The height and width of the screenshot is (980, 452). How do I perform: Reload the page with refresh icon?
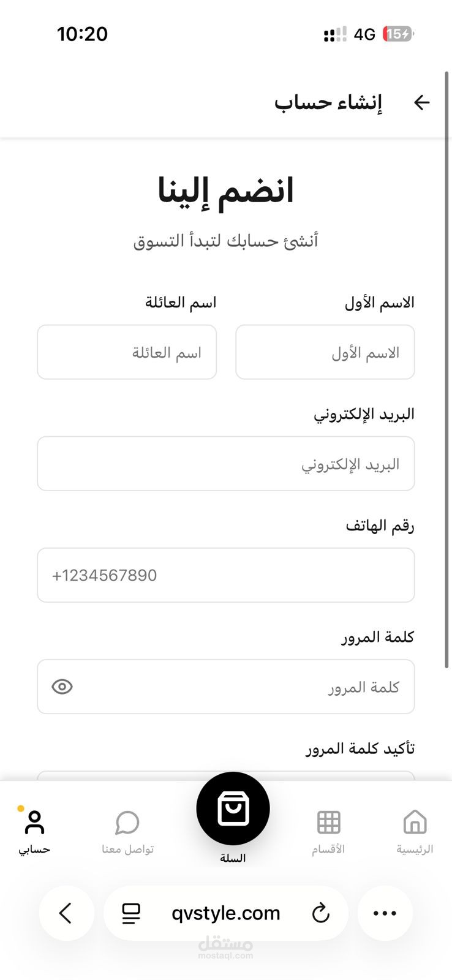click(x=320, y=913)
